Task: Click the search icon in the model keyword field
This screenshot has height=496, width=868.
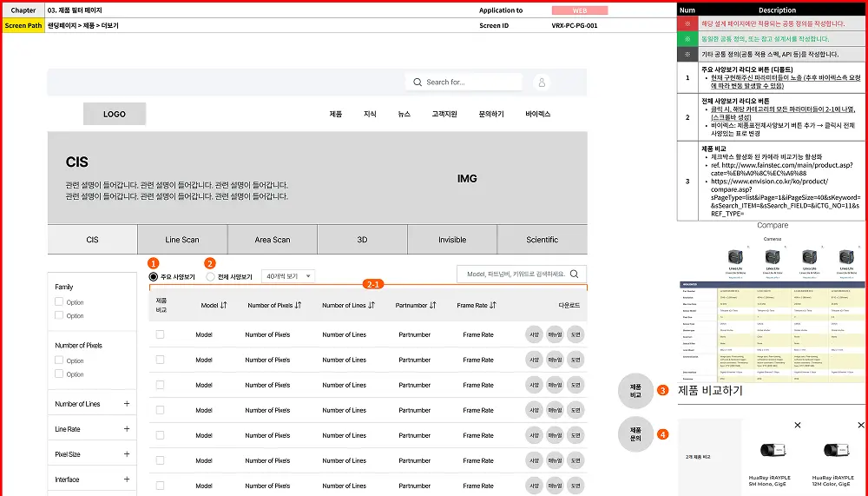Action: [575, 274]
